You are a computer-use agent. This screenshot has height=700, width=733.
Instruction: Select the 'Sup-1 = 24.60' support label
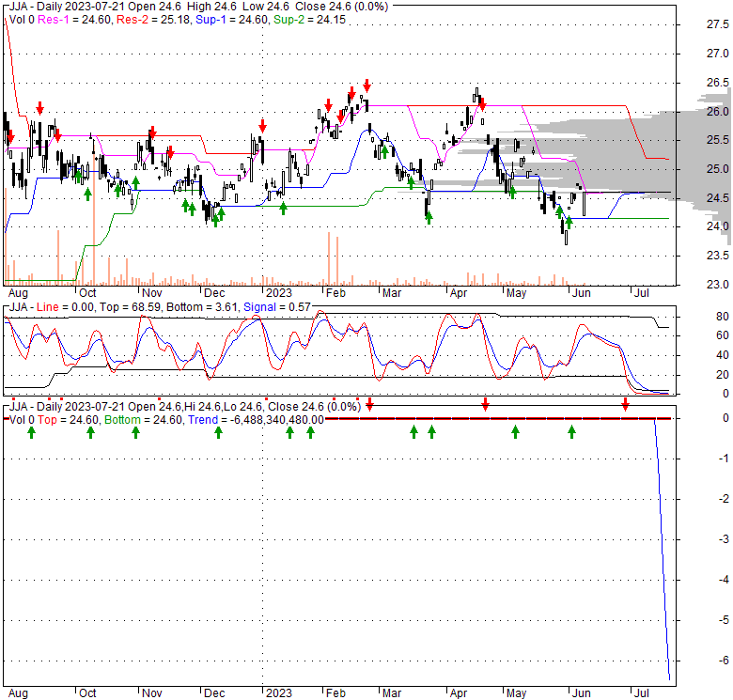click(232, 20)
